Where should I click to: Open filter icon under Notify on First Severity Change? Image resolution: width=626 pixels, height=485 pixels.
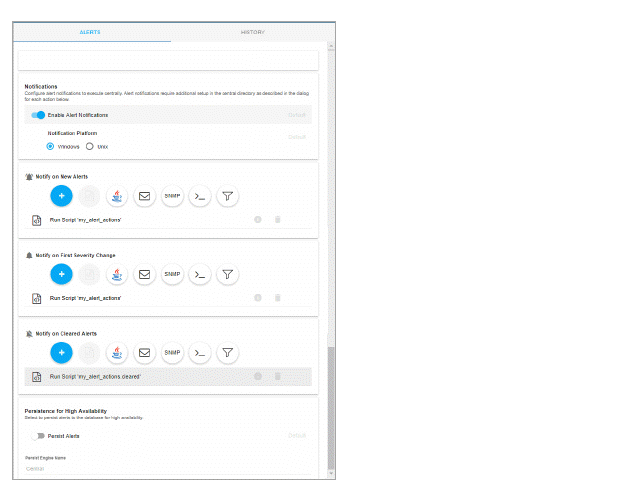tap(228, 274)
